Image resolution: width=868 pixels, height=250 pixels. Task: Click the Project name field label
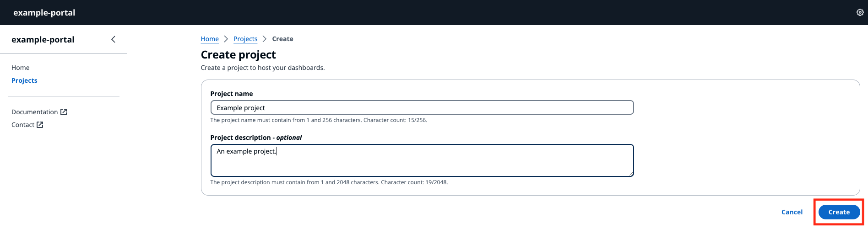pos(232,94)
